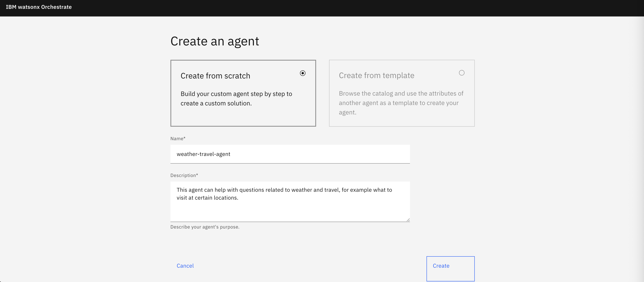Click the "Create from scratch" card title
The height and width of the screenshot is (282, 644).
tap(215, 76)
